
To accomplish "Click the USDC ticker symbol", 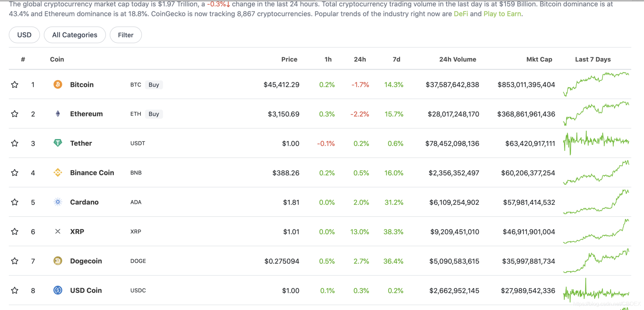I will pyautogui.click(x=138, y=290).
